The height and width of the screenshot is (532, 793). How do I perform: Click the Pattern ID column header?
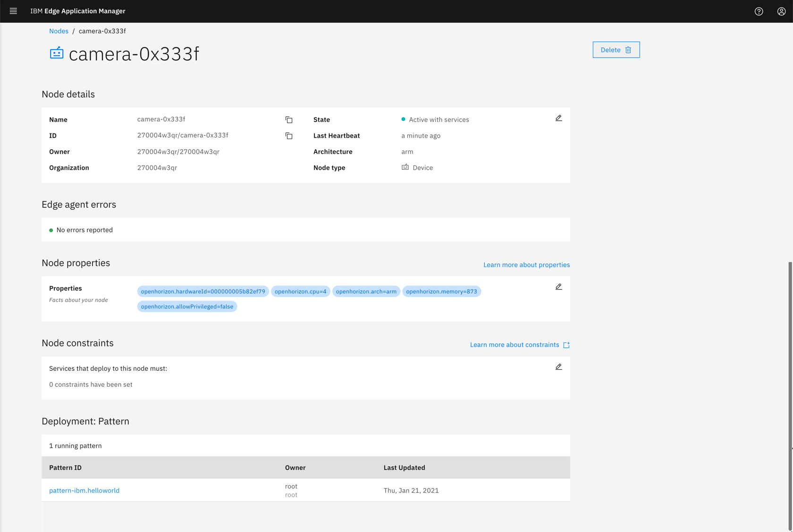click(65, 467)
